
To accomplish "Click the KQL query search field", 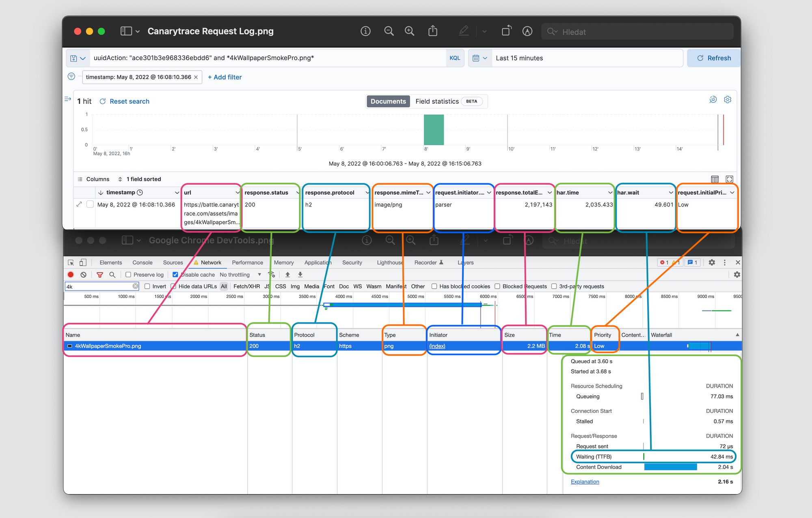I will pos(268,58).
